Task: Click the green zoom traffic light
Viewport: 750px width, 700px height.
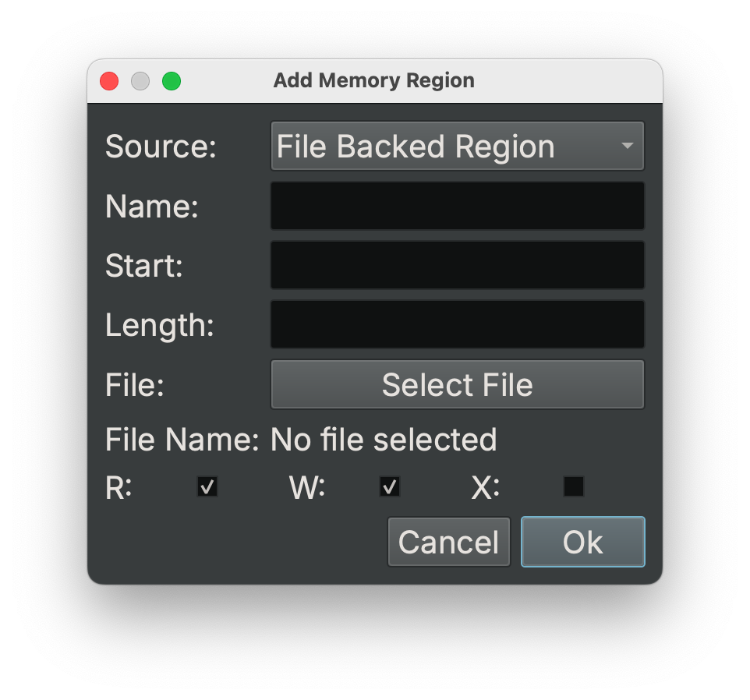Action: coord(172,81)
